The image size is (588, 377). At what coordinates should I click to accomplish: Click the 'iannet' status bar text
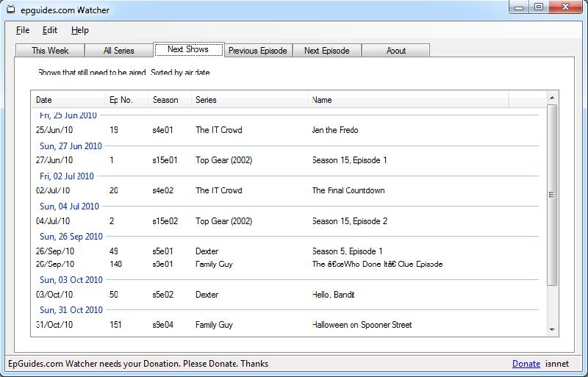[x=557, y=364]
